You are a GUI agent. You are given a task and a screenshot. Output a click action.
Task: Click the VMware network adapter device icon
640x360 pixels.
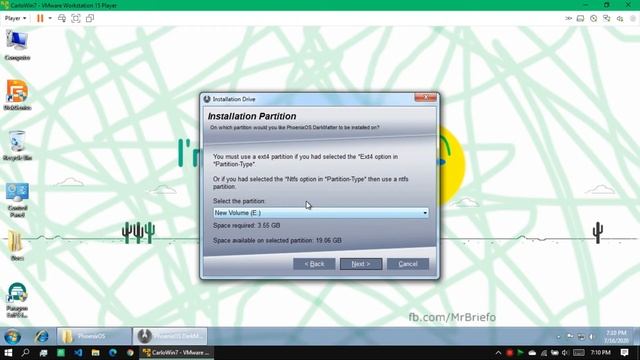607,18
